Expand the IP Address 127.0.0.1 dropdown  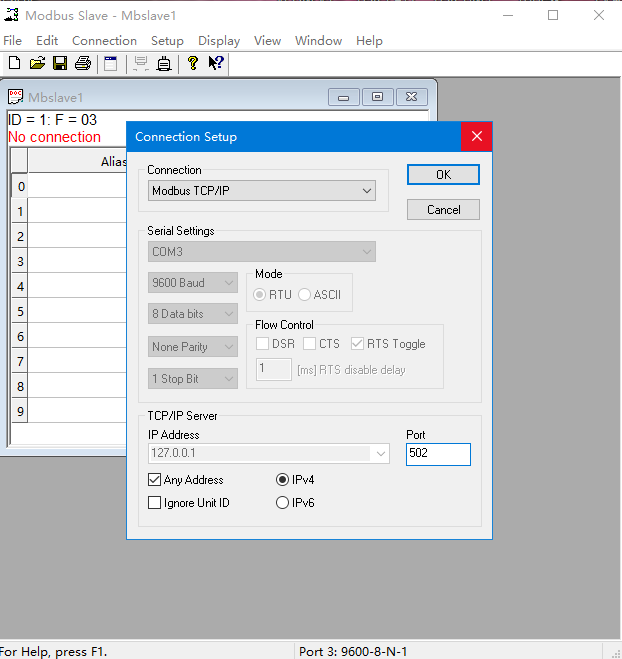coord(380,454)
